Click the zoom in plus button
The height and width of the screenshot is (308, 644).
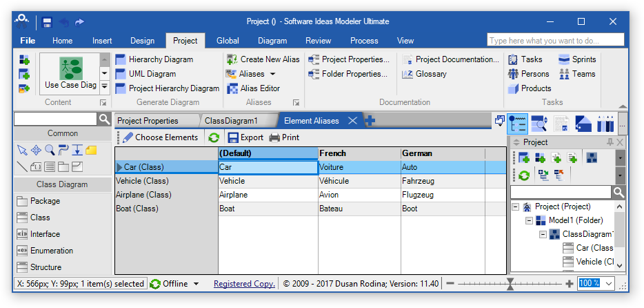click(x=570, y=284)
